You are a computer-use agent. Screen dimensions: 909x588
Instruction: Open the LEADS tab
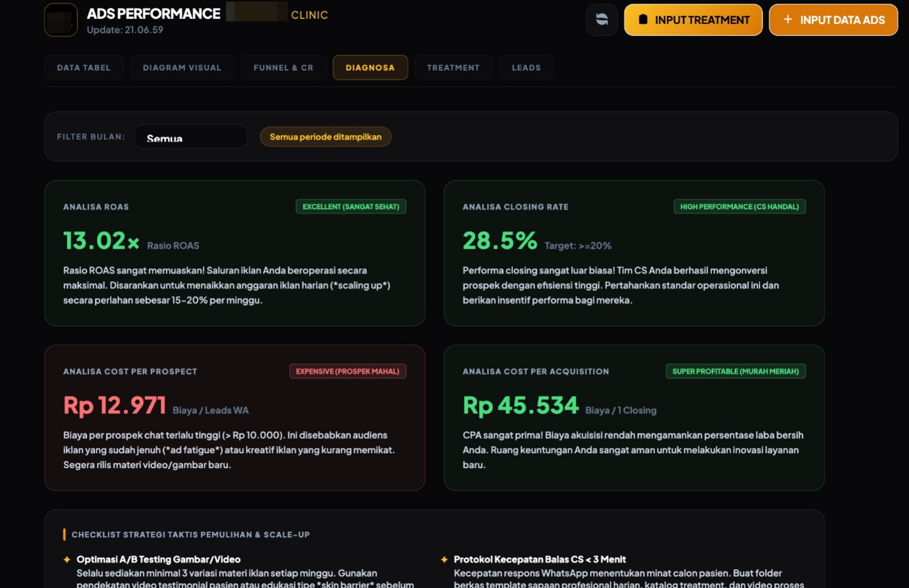point(527,68)
